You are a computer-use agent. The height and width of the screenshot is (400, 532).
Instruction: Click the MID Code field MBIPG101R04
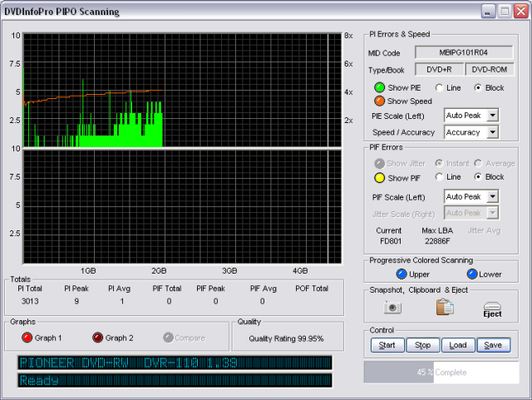click(464, 52)
